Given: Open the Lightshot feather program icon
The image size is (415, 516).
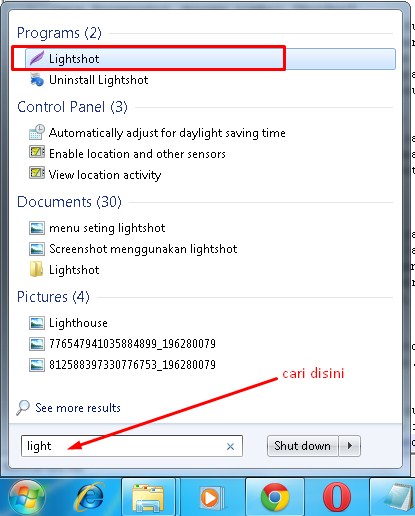Looking at the screenshot, I should pos(37,59).
